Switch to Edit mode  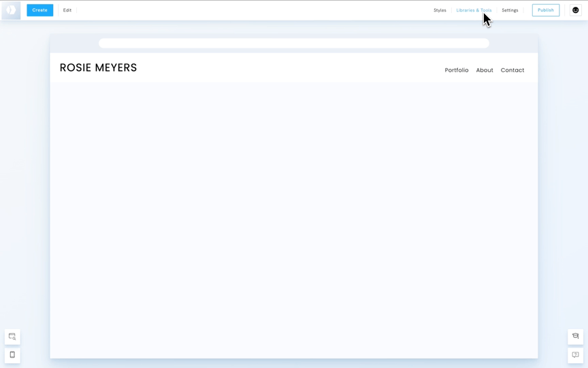coord(67,10)
